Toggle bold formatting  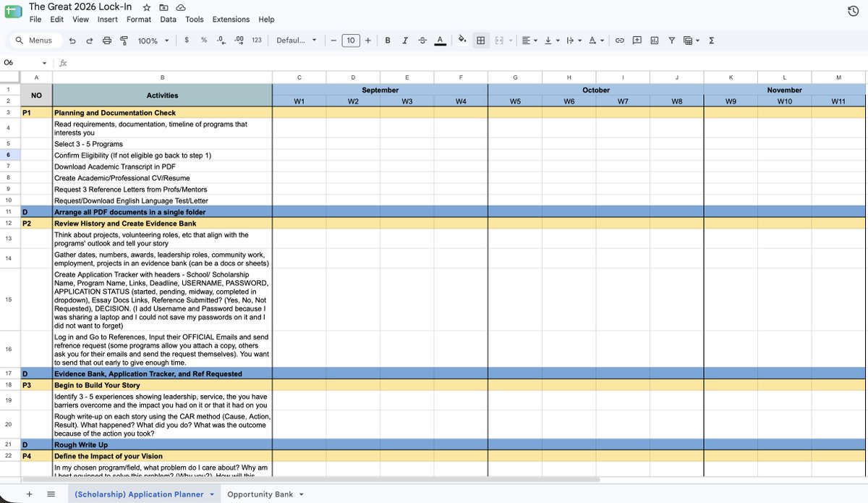[388, 41]
